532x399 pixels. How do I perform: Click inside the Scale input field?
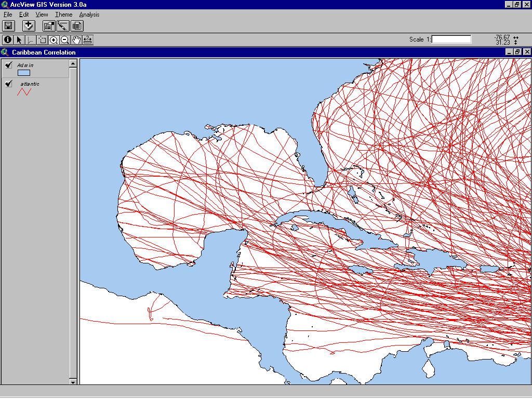[451, 39]
